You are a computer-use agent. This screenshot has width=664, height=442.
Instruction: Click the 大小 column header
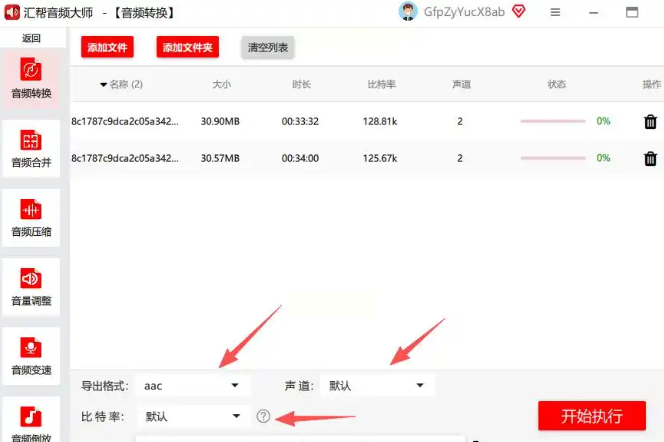point(221,84)
